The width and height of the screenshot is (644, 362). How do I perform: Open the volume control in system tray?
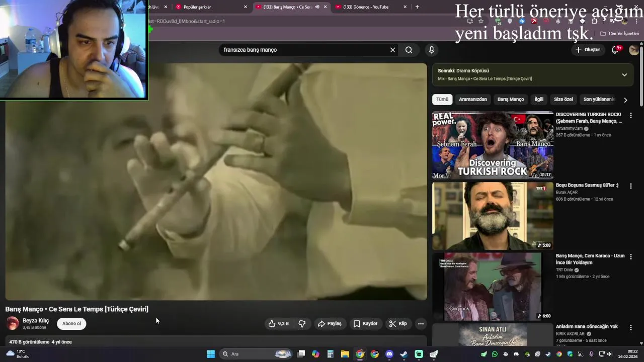click(609, 354)
